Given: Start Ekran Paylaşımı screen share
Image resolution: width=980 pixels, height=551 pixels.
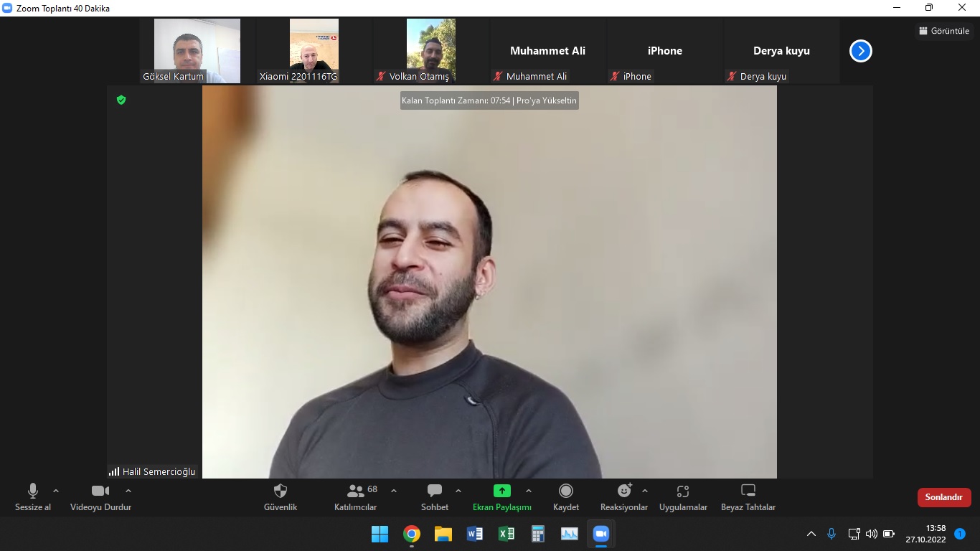Looking at the screenshot, I should [x=502, y=497].
